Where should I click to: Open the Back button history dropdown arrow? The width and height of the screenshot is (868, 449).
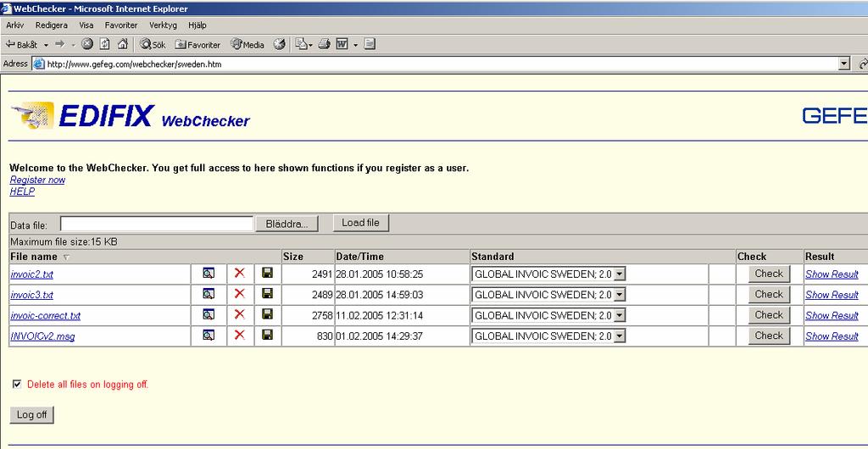[x=46, y=45]
